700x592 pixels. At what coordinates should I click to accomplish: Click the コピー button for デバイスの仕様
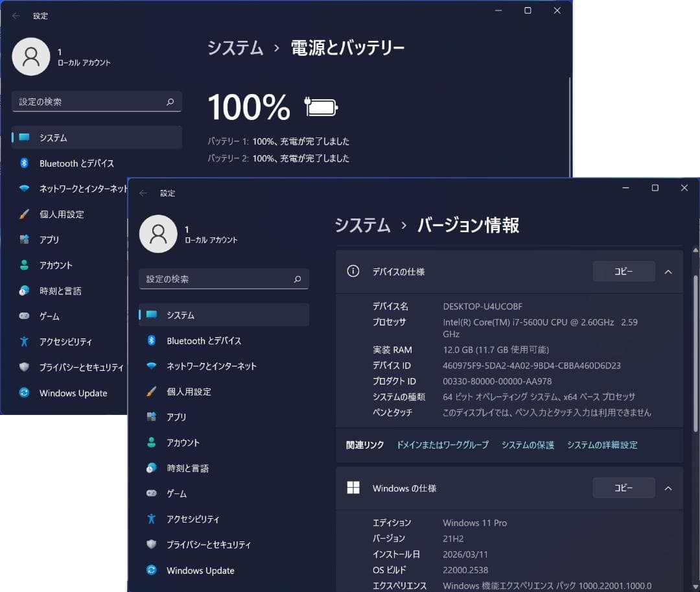pos(624,272)
